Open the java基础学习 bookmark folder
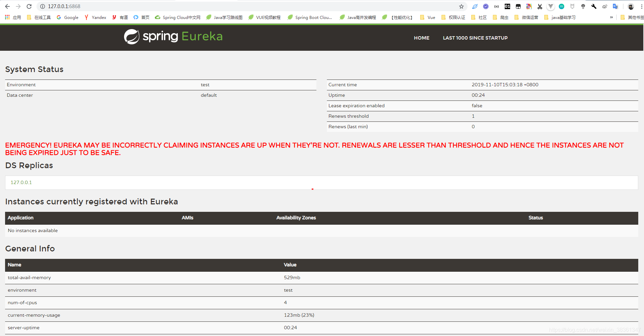The height and width of the screenshot is (336, 644). coord(559,17)
